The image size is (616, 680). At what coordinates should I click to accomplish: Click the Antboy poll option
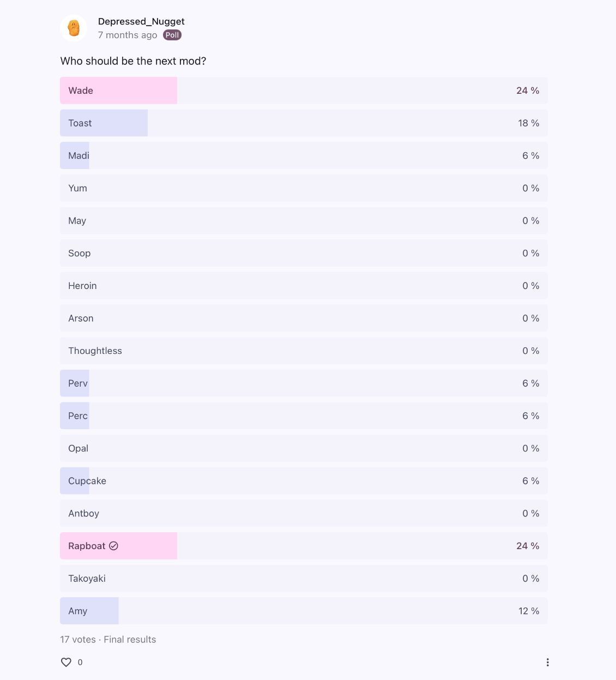click(x=304, y=513)
